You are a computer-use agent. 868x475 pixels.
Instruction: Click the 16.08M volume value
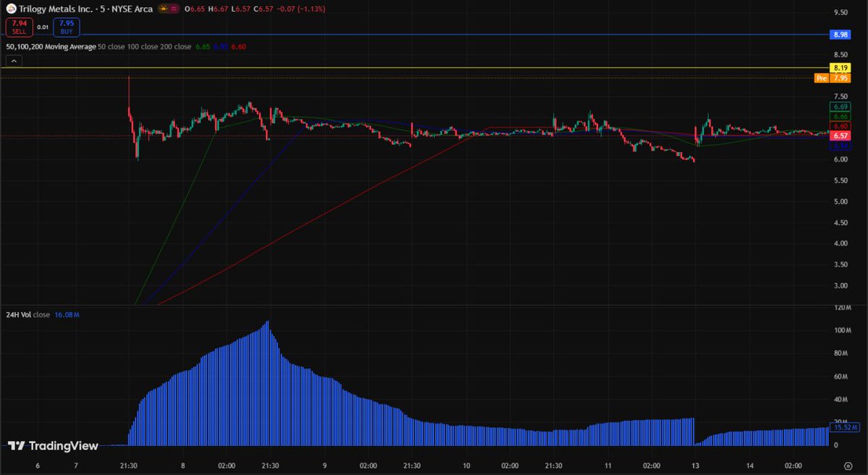(x=67, y=315)
